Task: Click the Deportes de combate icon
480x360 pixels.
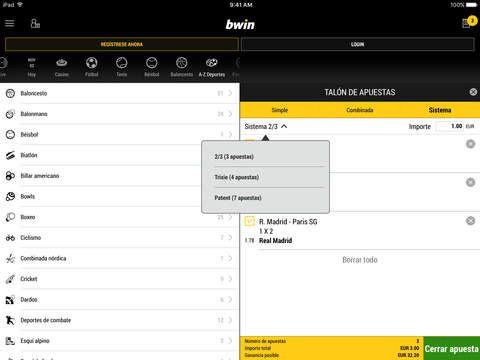Action: [x=10, y=320]
